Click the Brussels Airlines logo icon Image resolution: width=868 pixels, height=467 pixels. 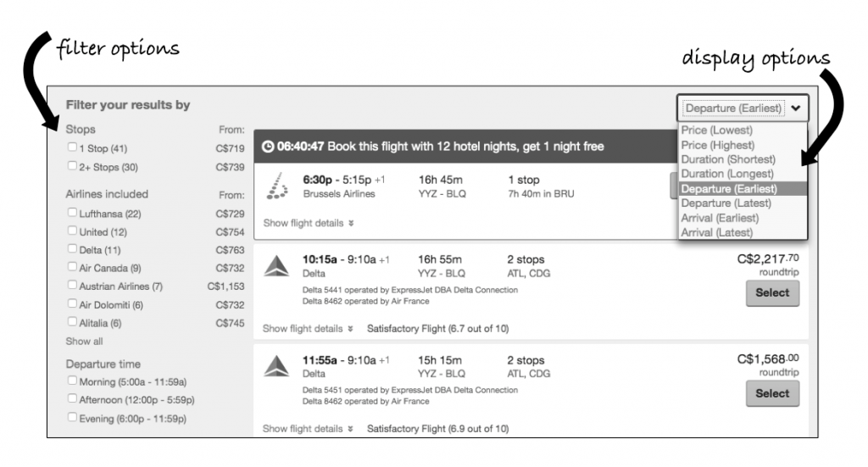coord(277,186)
